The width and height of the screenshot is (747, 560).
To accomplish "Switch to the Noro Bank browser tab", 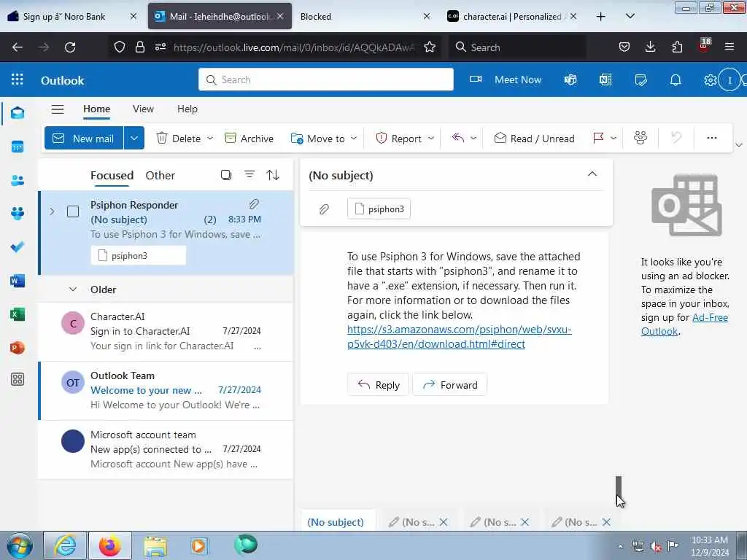I will pos(72,16).
